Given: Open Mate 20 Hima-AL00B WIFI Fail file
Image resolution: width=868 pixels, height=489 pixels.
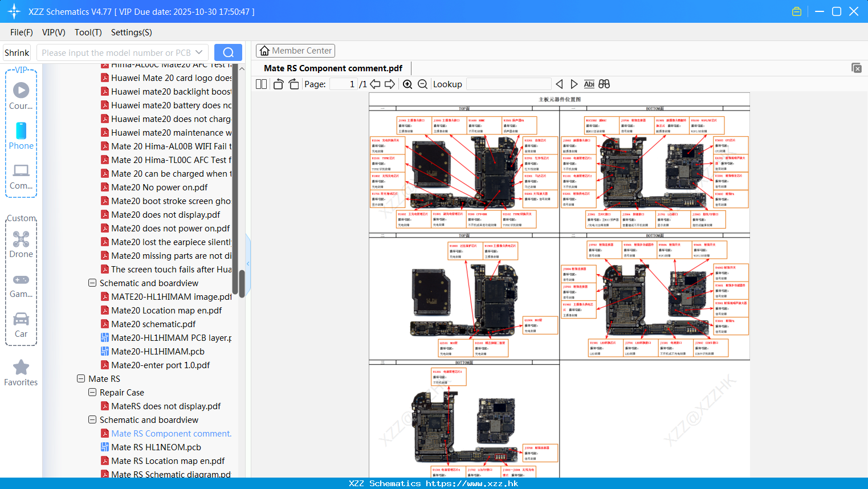Looking at the screenshot, I should tap(171, 146).
